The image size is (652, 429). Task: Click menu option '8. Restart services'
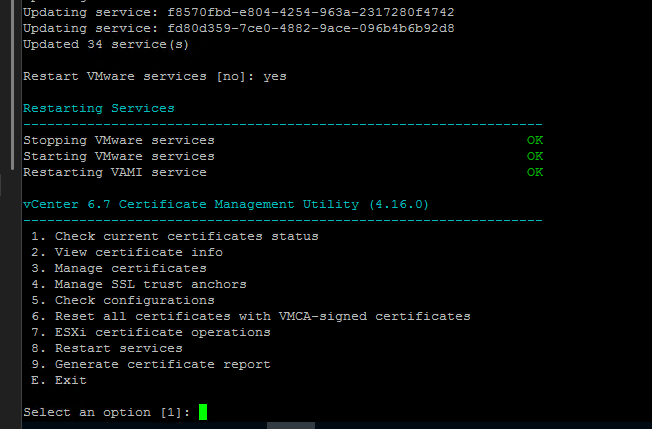(x=107, y=348)
